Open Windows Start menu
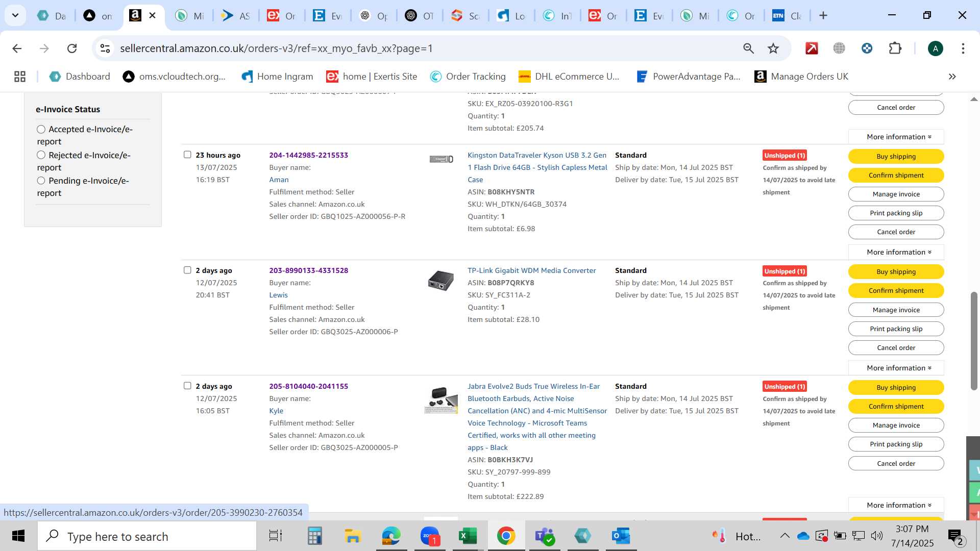The width and height of the screenshot is (980, 551). (18, 536)
